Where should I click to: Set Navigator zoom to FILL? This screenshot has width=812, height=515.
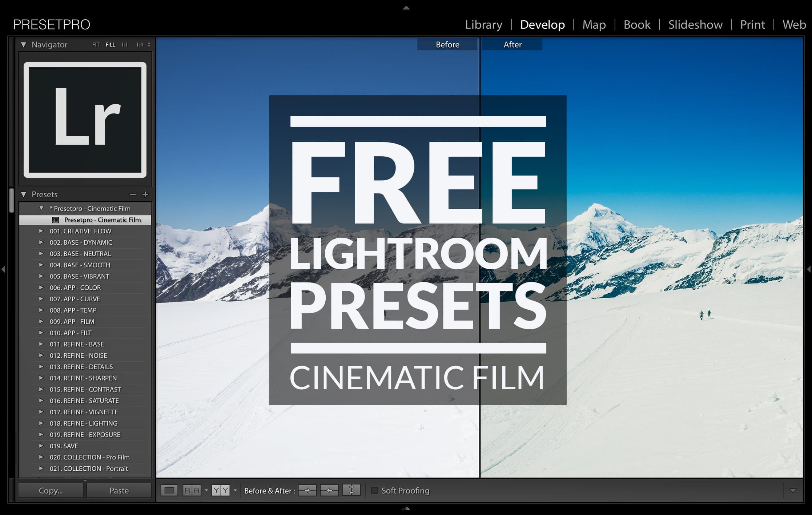110,45
